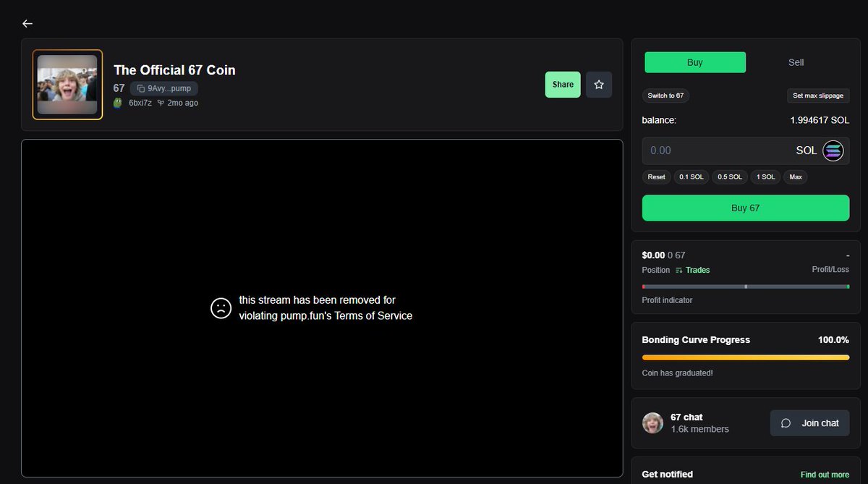The width and height of the screenshot is (868, 484).
Task: Switch to the Sell tab
Action: pyautogui.click(x=796, y=62)
